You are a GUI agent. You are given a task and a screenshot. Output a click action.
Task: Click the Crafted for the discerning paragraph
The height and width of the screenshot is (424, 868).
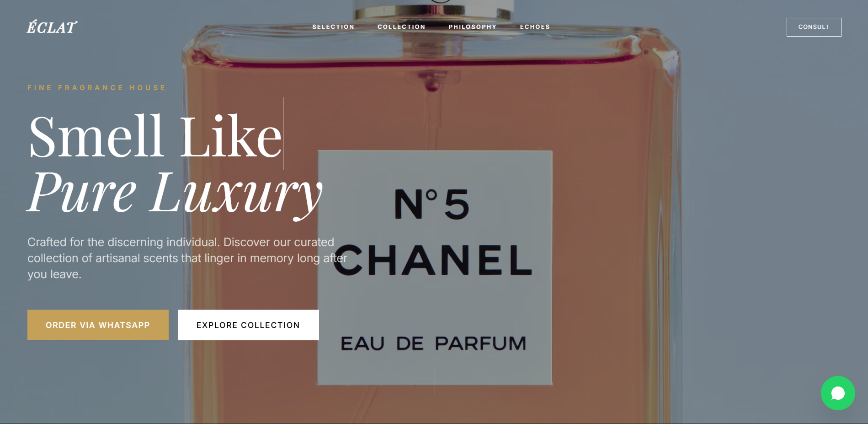click(x=187, y=258)
